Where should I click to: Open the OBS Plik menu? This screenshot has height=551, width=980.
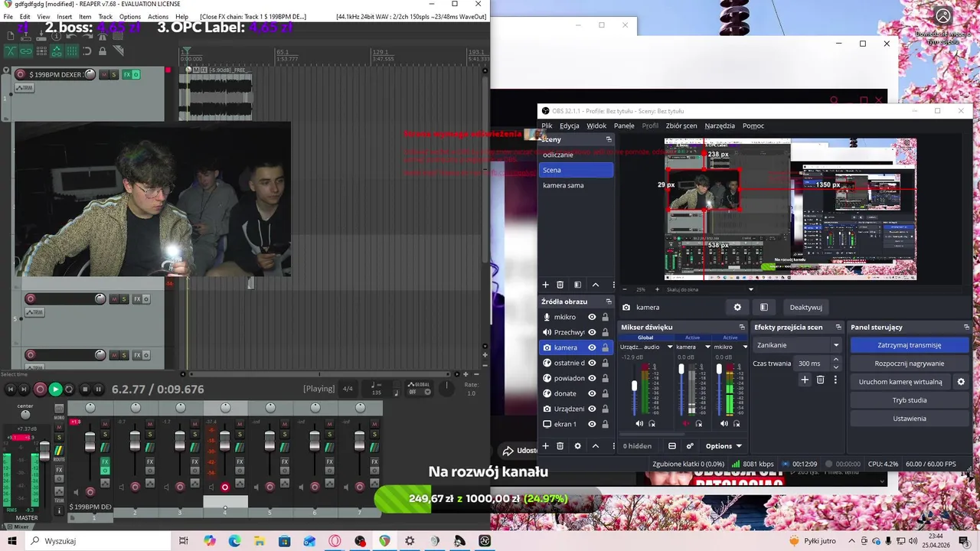pos(547,126)
